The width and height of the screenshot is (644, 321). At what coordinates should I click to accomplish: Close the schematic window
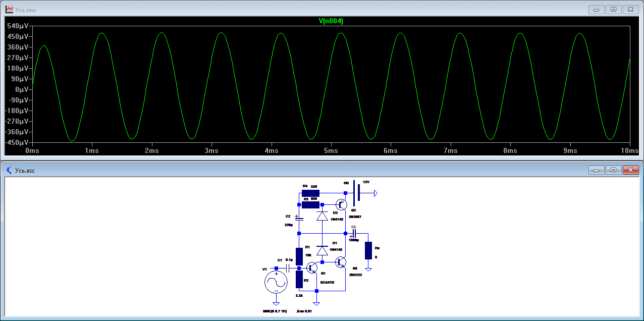pyautogui.click(x=630, y=170)
